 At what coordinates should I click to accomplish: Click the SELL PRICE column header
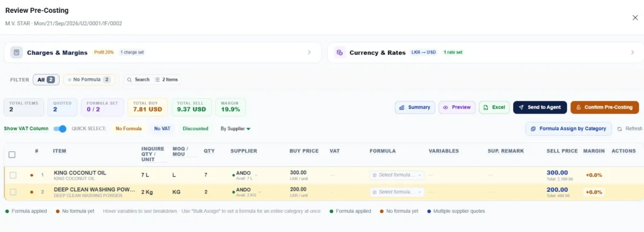(562, 151)
